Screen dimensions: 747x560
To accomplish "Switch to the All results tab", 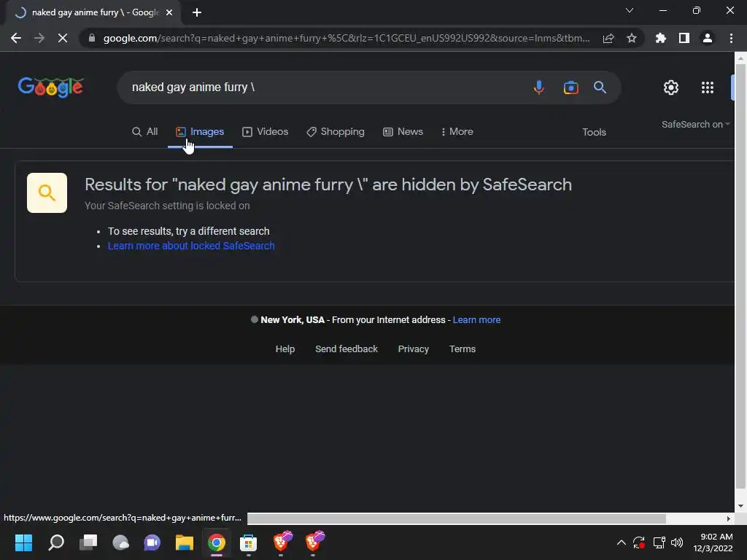I will 145,132.
